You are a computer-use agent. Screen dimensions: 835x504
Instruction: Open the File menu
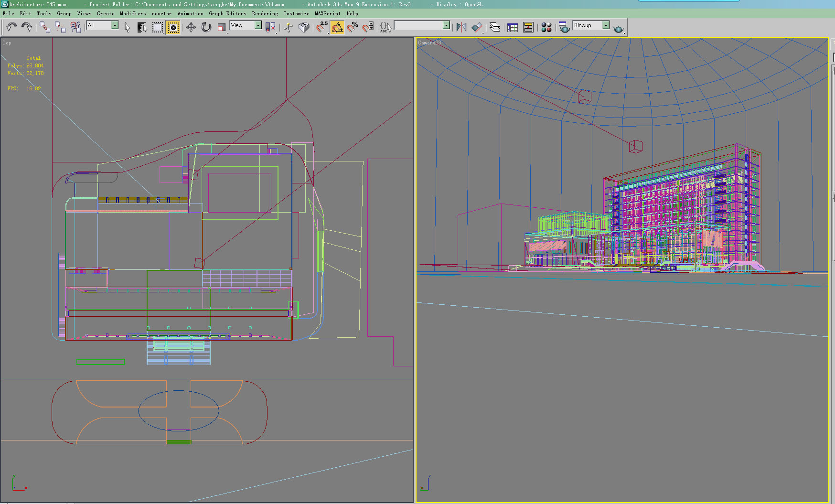tap(9, 13)
